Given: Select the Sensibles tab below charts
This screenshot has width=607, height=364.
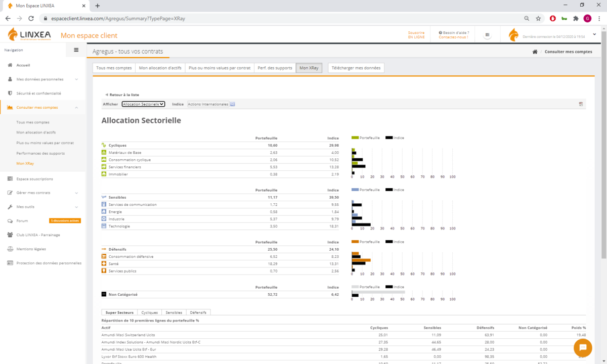Looking at the screenshot, I should (174, 312).
